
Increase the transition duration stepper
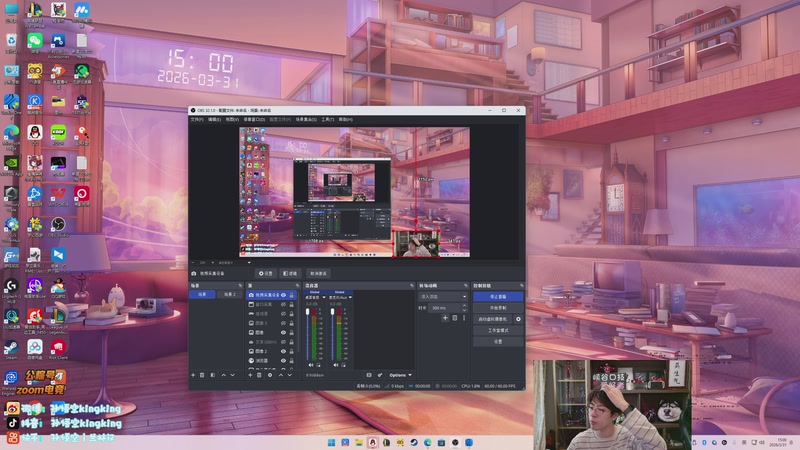click(x=464, y=306)
